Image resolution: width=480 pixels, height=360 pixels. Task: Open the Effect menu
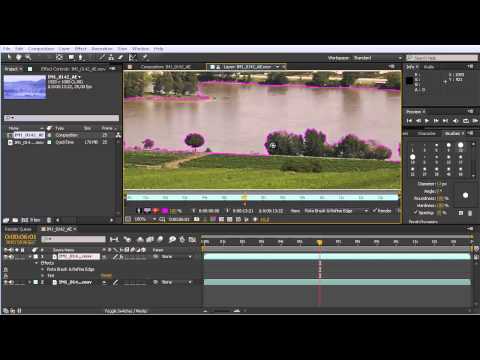(x=80, y=49)
